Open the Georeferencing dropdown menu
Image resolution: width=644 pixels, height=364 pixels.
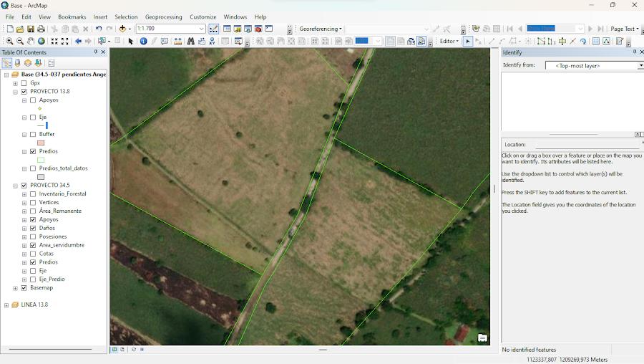[x=321, y=29]
